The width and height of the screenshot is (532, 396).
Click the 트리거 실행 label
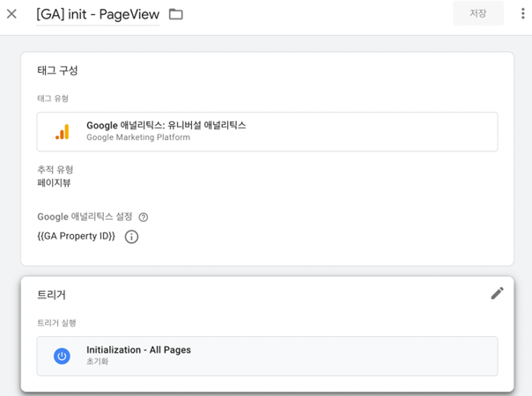pyautogui.click(x=56, y=323)
